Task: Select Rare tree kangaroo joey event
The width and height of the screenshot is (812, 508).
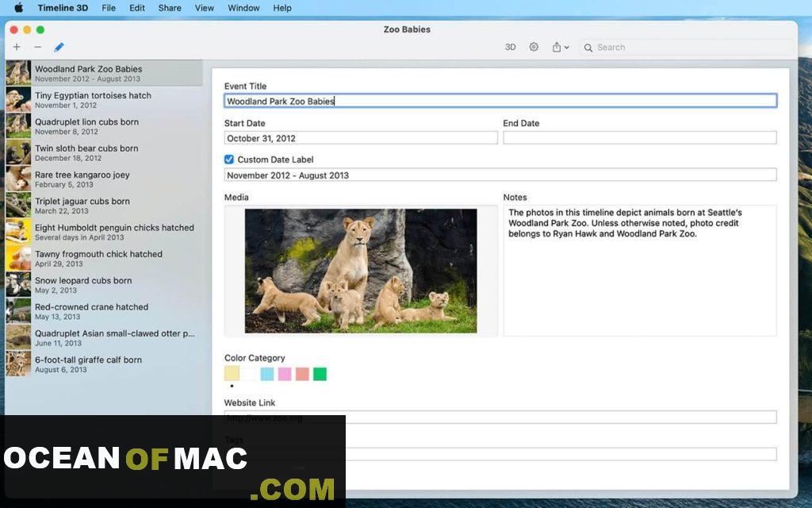Action: pyautogui.click(x=104, y=179)
